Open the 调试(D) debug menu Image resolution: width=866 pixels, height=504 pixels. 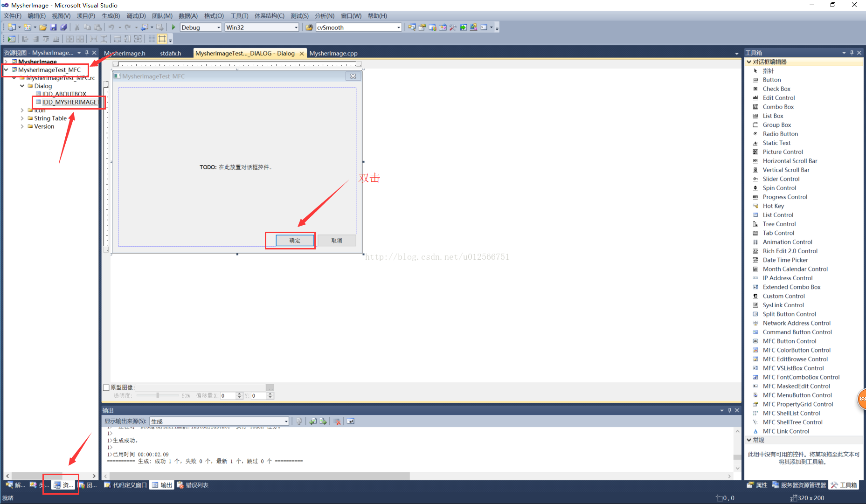click(136, 16)
